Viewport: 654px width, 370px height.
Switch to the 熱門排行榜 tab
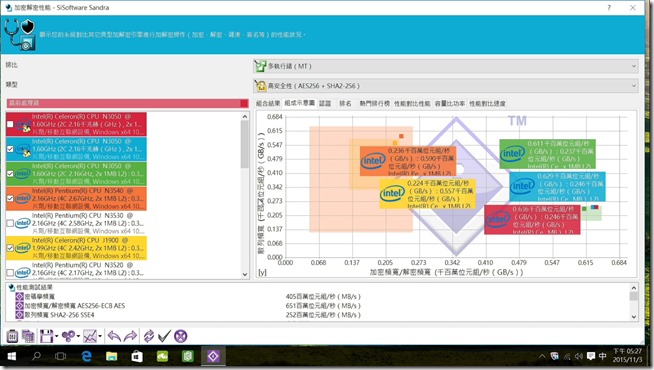click(x=374, y=103)
